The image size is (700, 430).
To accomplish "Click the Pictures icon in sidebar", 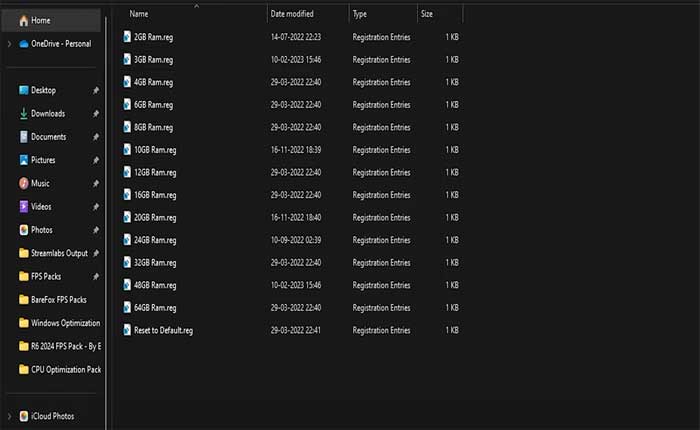I will click(x=23, y=160).
